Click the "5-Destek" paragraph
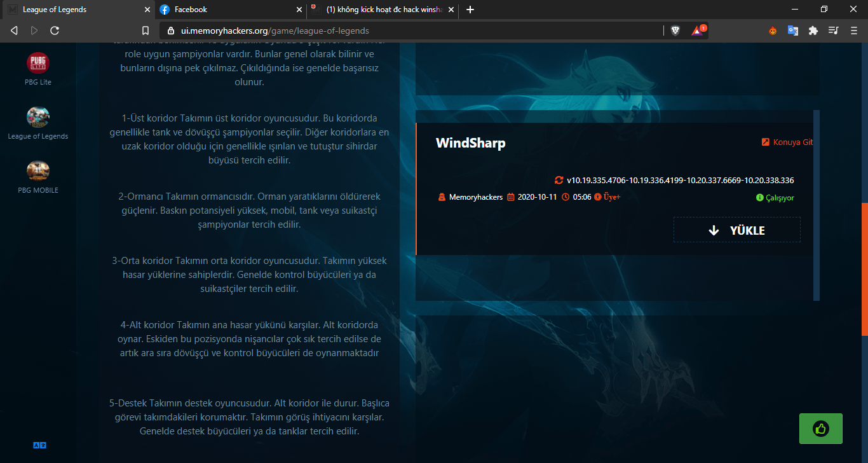 coord(250,417)
